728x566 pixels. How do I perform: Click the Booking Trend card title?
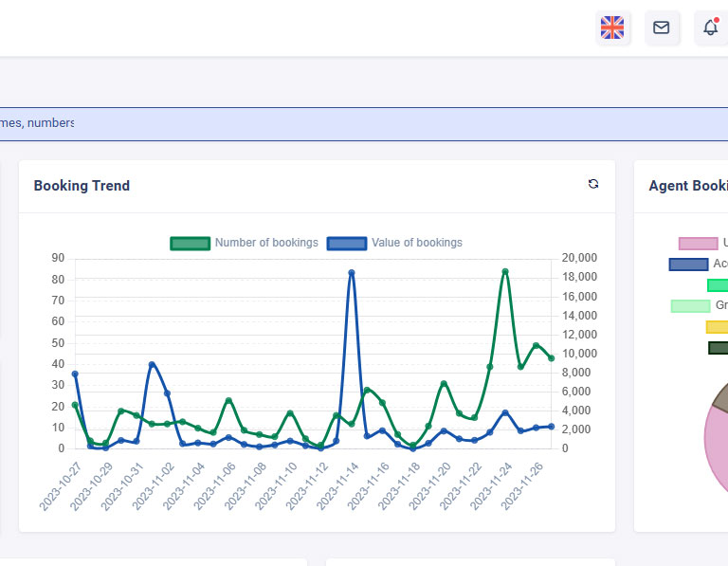click(x=82, y=186)
